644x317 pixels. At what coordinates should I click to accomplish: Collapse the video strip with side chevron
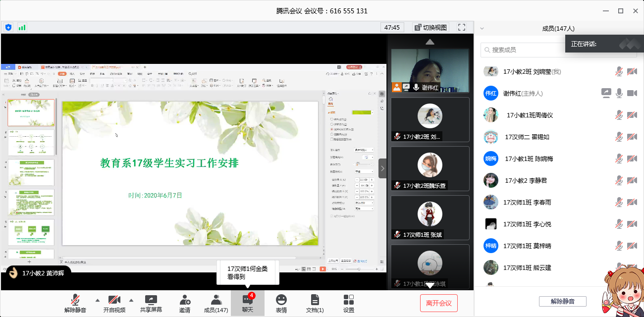pyautogui.click(x=382, y=168)
